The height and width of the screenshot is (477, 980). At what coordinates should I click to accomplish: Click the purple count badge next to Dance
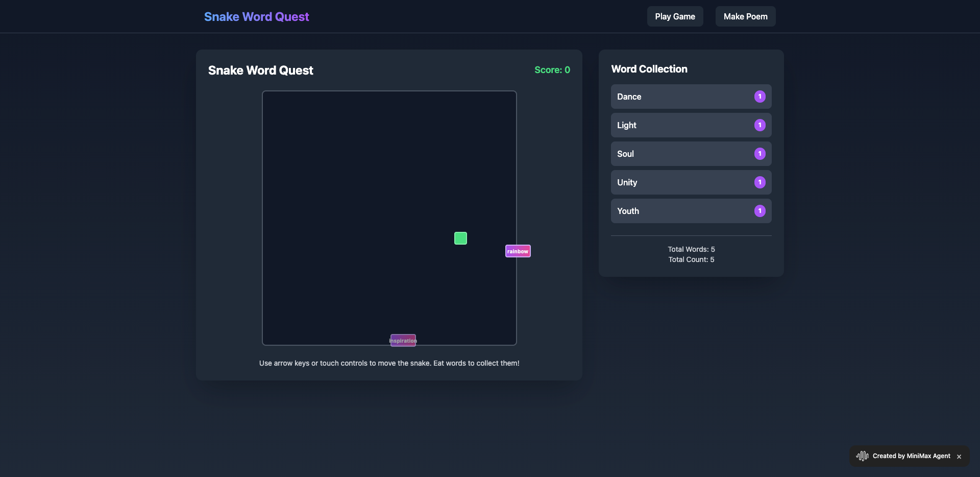coord(759,97)
